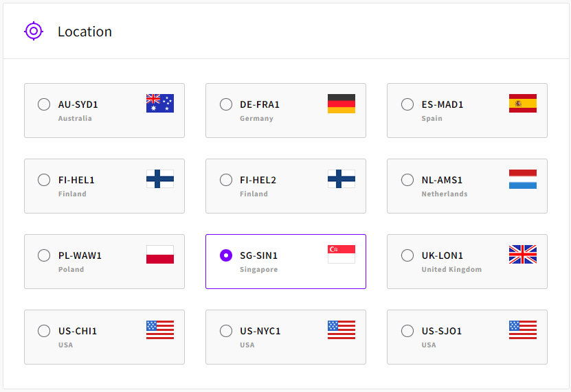Select the AU-SYD1 radio button
This screenshot has width=571, height=392.
(44, 104)
